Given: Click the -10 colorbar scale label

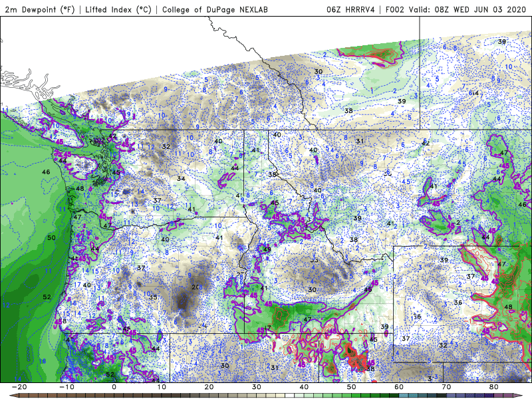Looking at the screenshot, I should coord(66,387).
